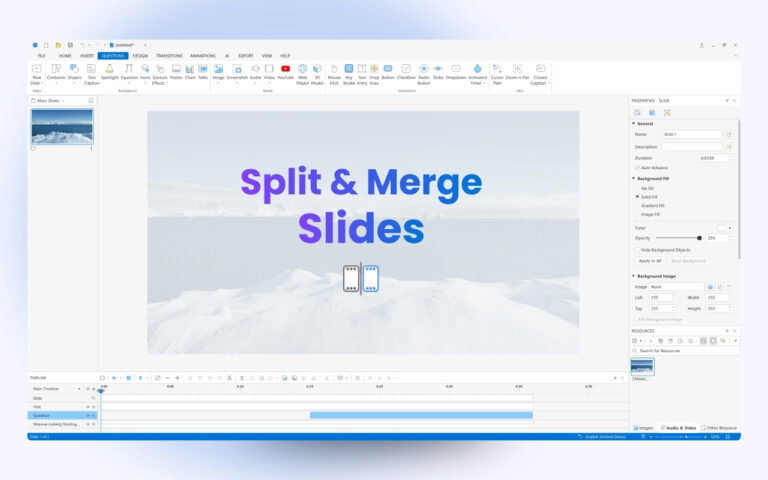Add a Mouse Click interaction
Viewport: 768px width, 480px height.
click(334, 74)
